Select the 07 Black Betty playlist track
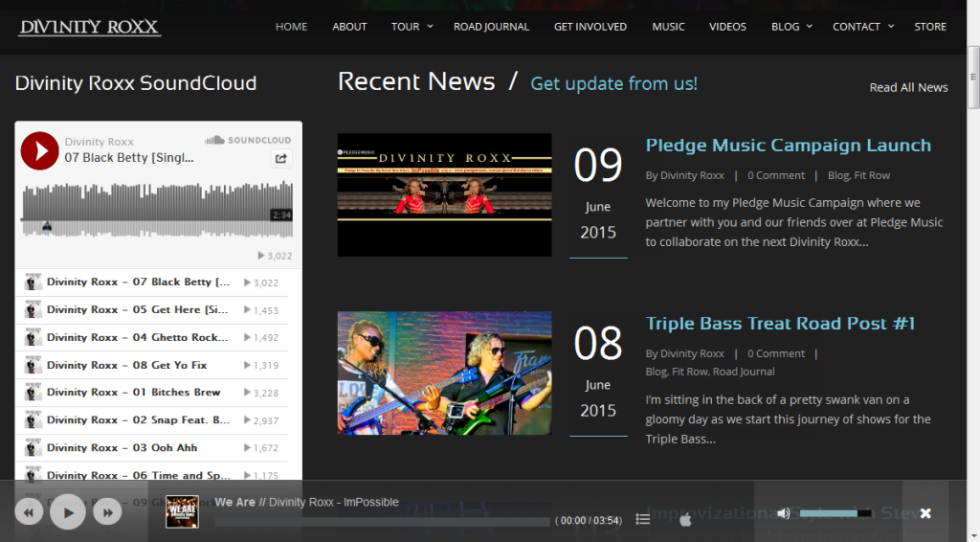980x542 pixels. 151,282
